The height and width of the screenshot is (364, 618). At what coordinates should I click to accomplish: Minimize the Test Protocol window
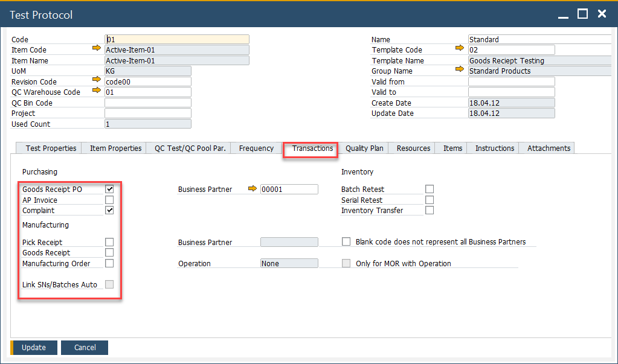click(563, 14)
